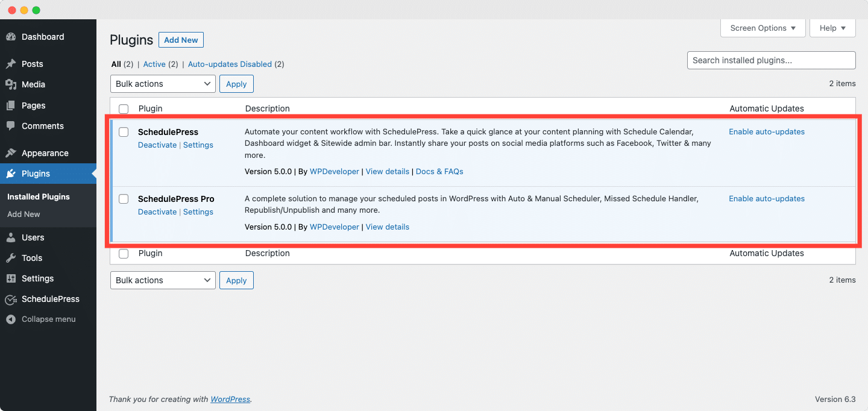Enable auto-updates for SchedulePress
Image resolution: width=868 pixels, height=411 pixels.
pos(767,132)
